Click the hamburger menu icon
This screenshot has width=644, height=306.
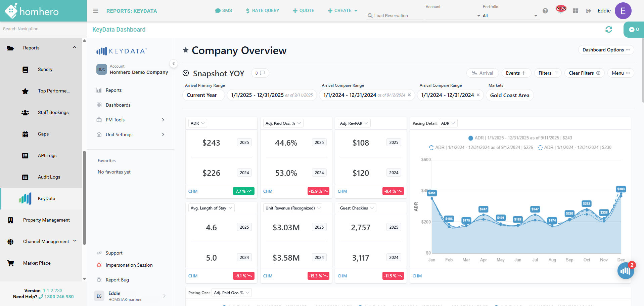pos(96,11)
